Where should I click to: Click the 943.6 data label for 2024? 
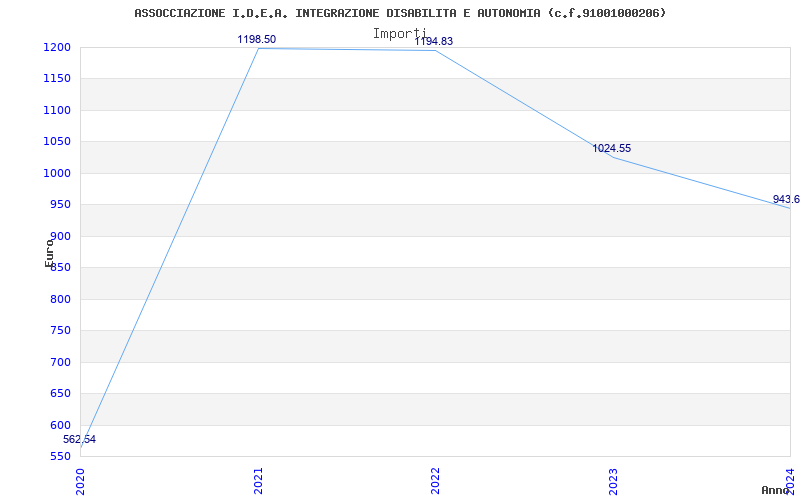786,199
